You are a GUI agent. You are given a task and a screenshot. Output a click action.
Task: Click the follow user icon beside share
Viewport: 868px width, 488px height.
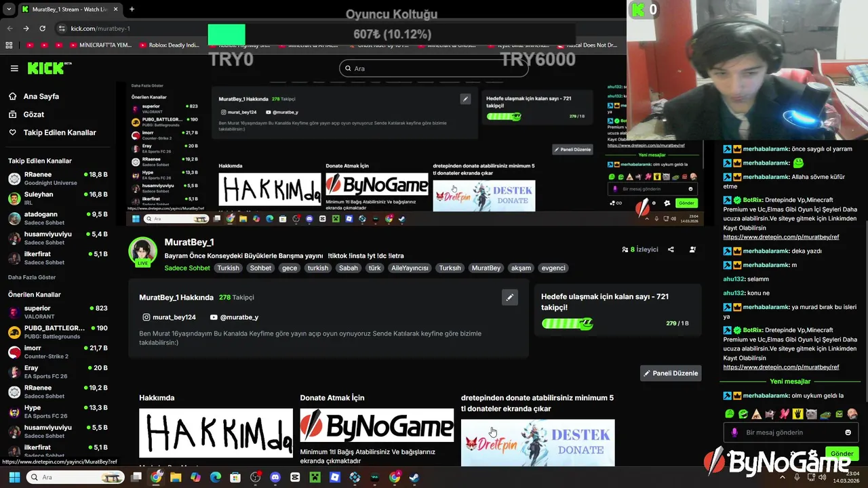coord(692,249)
